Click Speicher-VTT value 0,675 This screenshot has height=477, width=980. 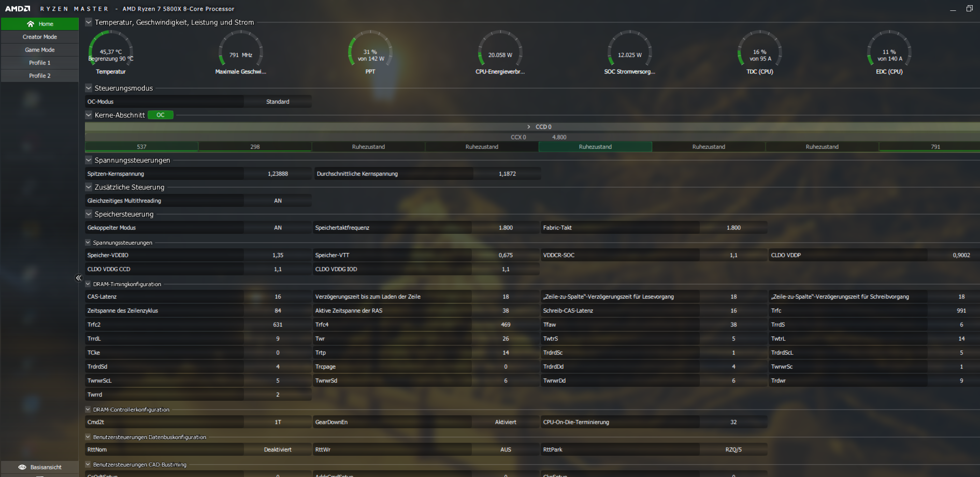pyautogui.click(x=506, y=255)
